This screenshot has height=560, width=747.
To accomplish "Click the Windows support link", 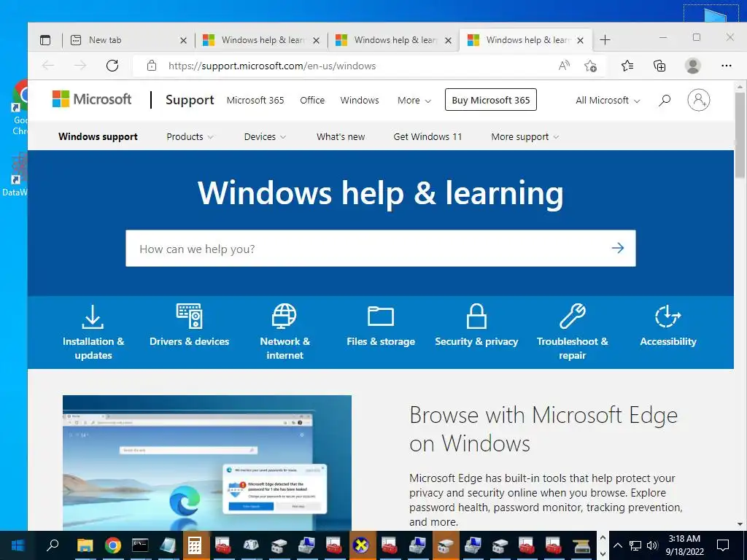I will [98, 136].
